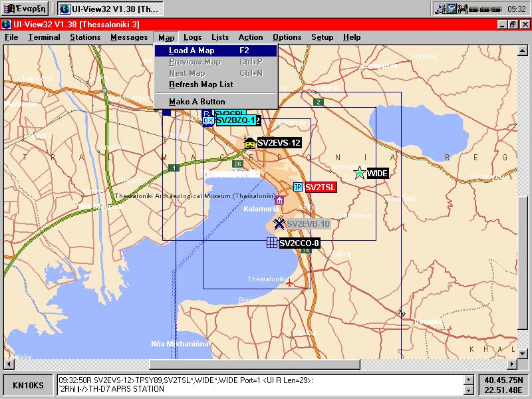
Task: Open the Action menu
Action: point(251,37)
